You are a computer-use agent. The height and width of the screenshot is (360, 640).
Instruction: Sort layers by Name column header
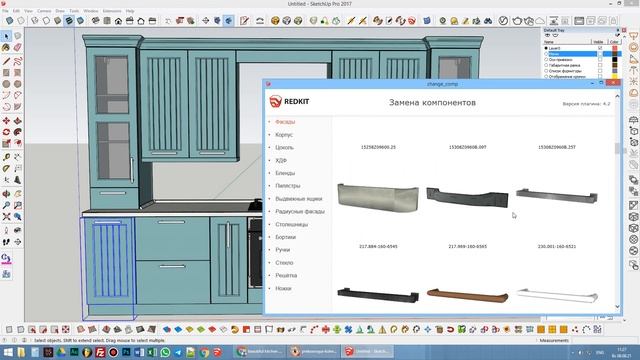tap(567, 42)
